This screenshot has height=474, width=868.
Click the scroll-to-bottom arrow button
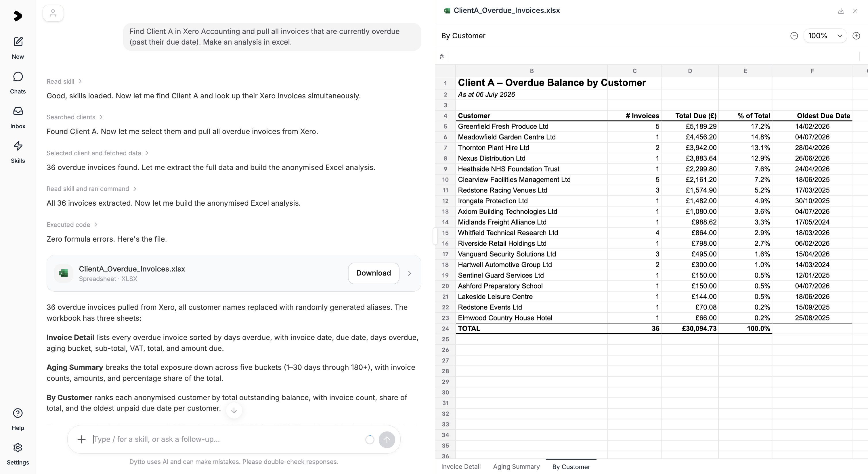point(234,410)
